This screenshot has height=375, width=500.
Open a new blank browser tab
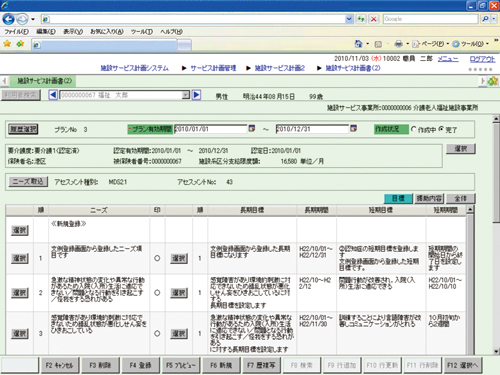(185, 45)
